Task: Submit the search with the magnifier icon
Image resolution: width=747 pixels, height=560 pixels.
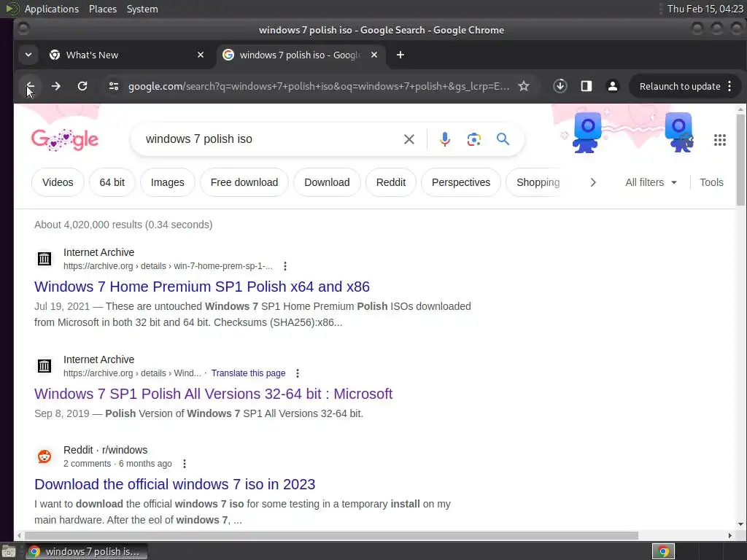Action: [x=503, y=139]
